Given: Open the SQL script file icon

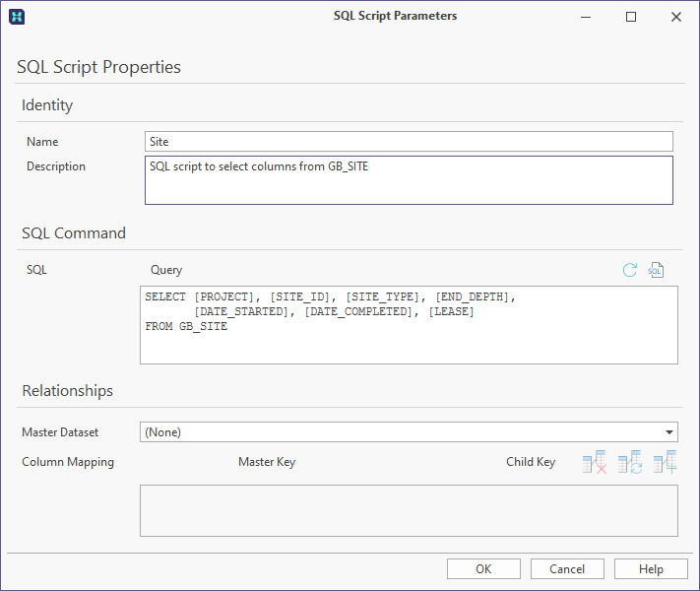Looking at the screenshot, I should [x=656, y=270].
